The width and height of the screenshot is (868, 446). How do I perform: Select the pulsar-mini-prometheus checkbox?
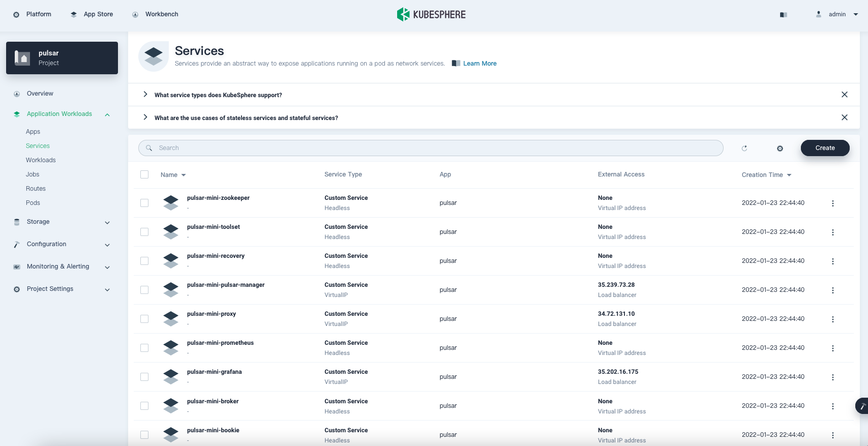tap(144, 348)
